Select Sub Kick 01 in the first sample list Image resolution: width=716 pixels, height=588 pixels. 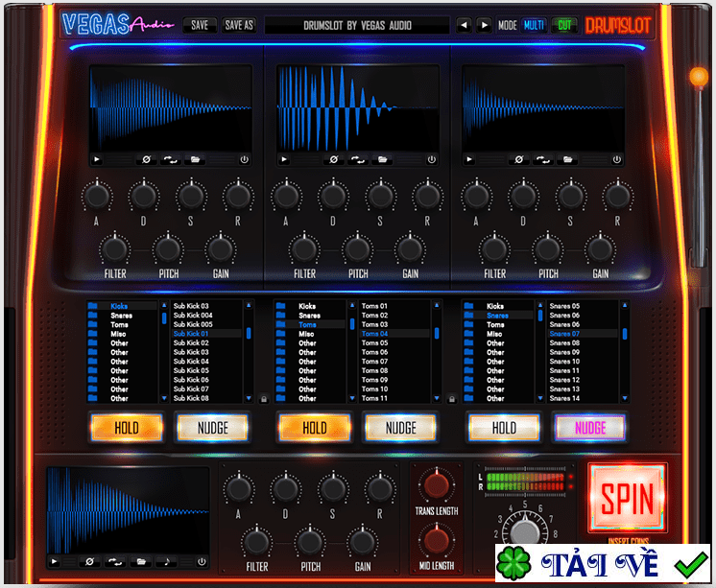[206, 334]
